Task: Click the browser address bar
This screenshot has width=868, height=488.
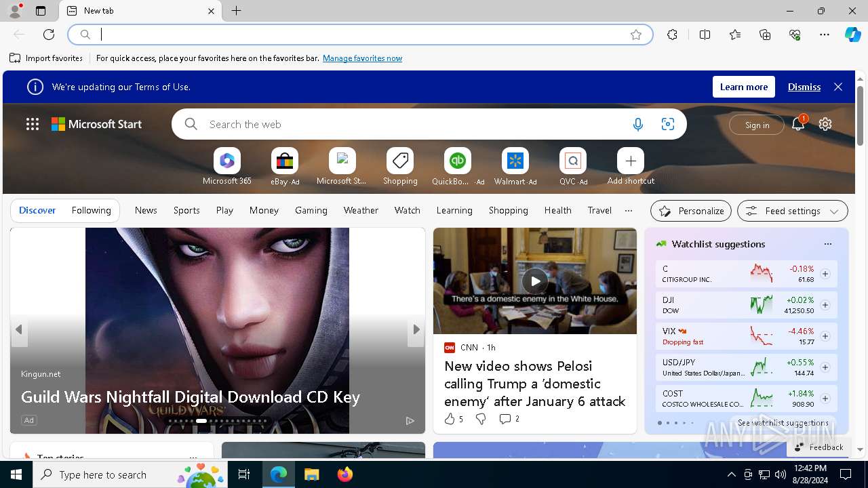Action: pyautogui.click(x=359, y=35)
